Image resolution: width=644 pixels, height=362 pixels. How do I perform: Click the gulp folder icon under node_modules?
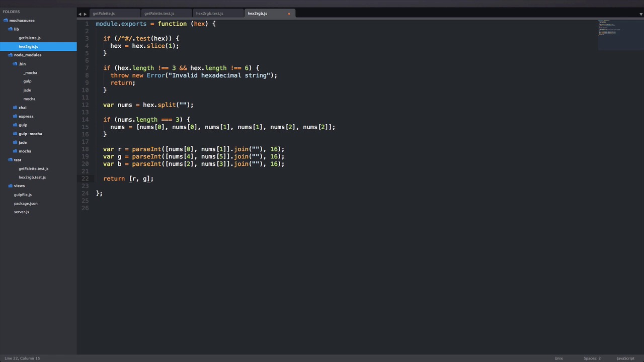coord(15,125)
